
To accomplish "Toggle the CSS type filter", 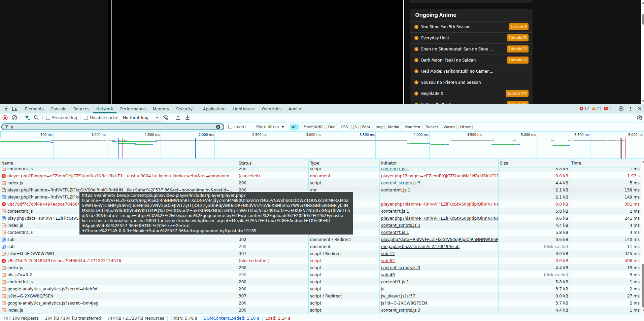I will 344,127.
